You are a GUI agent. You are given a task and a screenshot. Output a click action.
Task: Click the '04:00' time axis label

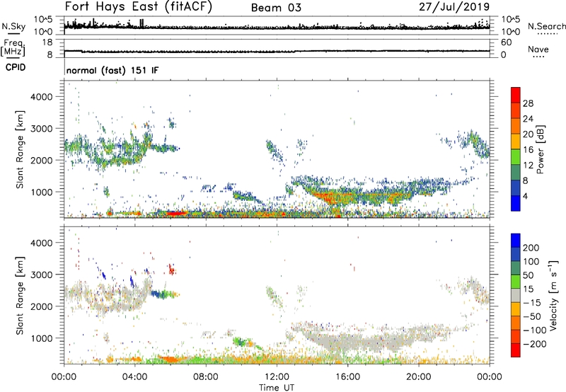pyautogui.click(x=135, y=377)
